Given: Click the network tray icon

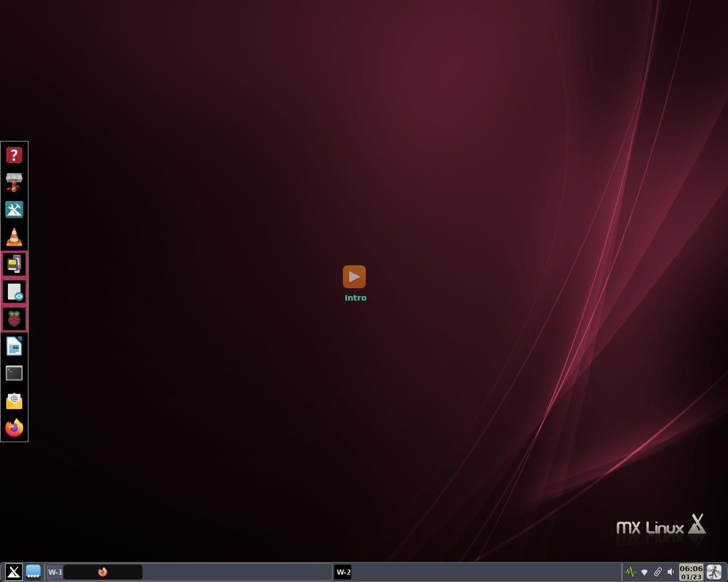Looking at the screenshot, I should click(644, 572).
